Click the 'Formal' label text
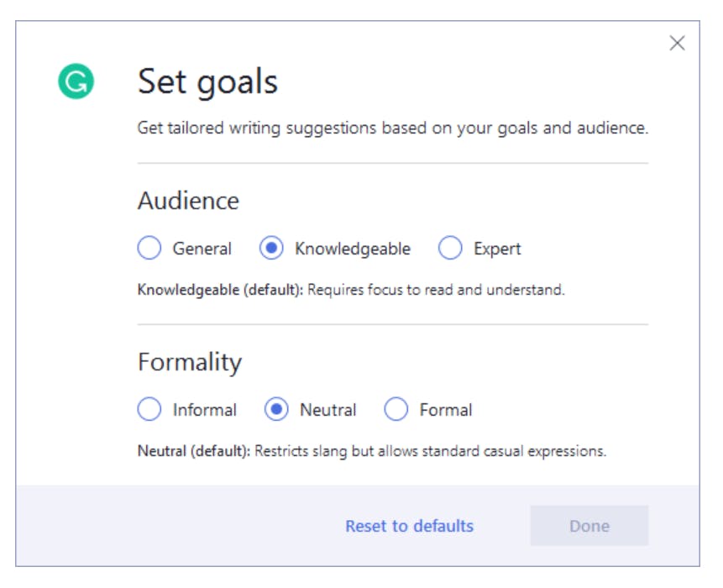 [445, 410]
